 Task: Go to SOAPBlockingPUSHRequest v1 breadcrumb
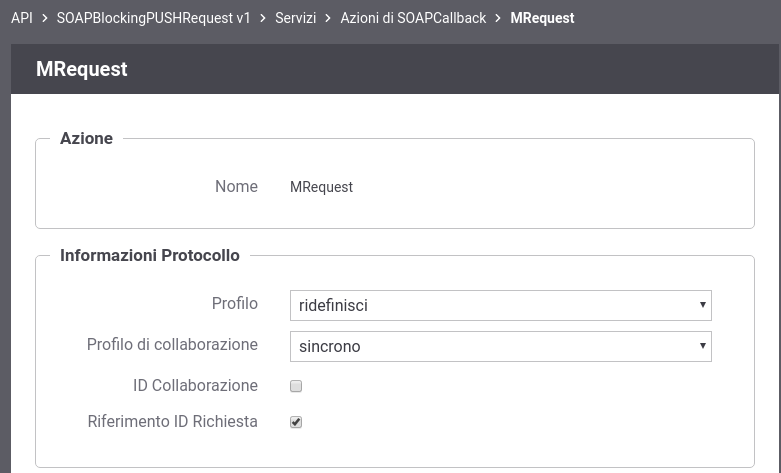[153, 18]
